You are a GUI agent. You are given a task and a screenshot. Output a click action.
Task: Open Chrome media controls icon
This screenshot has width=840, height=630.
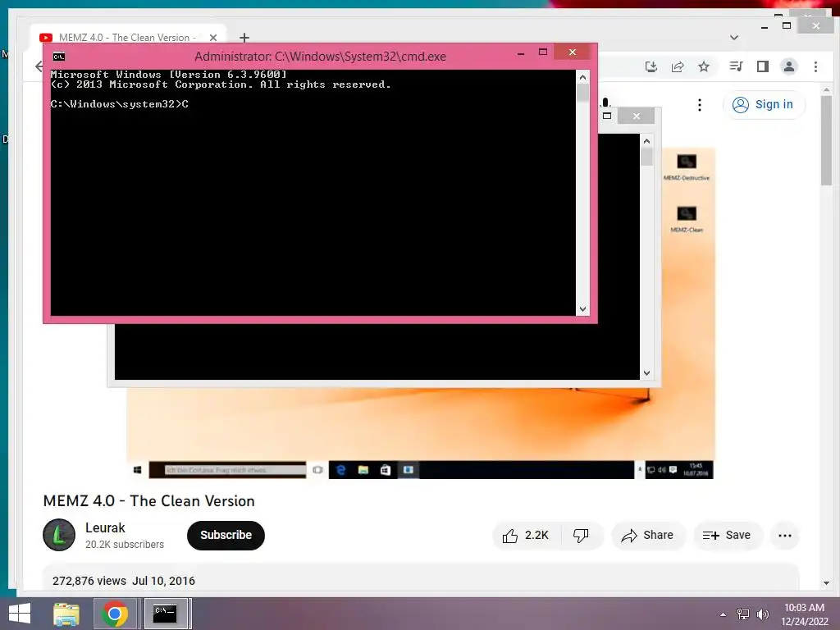point(736,66)
